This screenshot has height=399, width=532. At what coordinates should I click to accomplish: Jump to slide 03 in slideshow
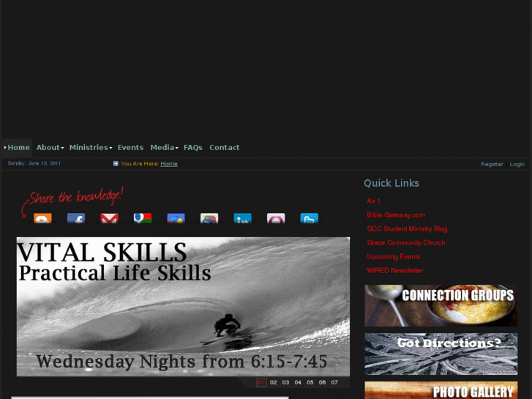[285, 382]
